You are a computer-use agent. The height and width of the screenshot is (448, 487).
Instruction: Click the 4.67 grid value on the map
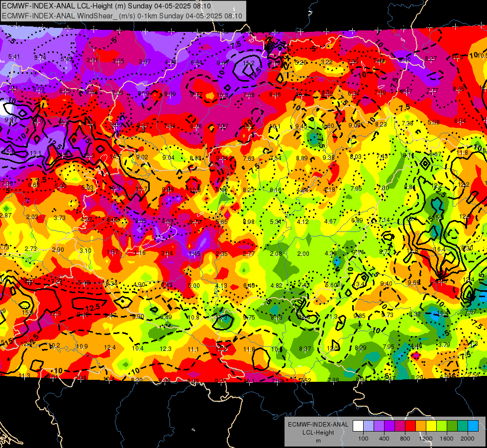(330, 222)
